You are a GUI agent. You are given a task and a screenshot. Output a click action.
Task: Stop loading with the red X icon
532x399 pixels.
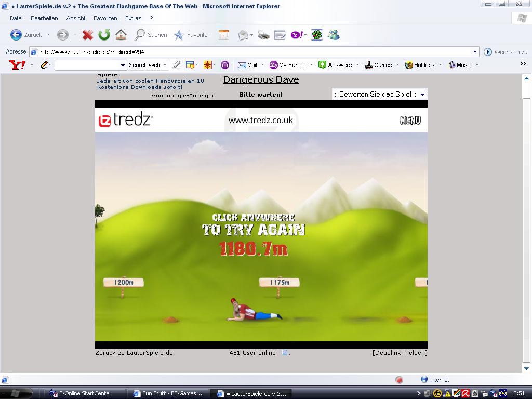87,35
